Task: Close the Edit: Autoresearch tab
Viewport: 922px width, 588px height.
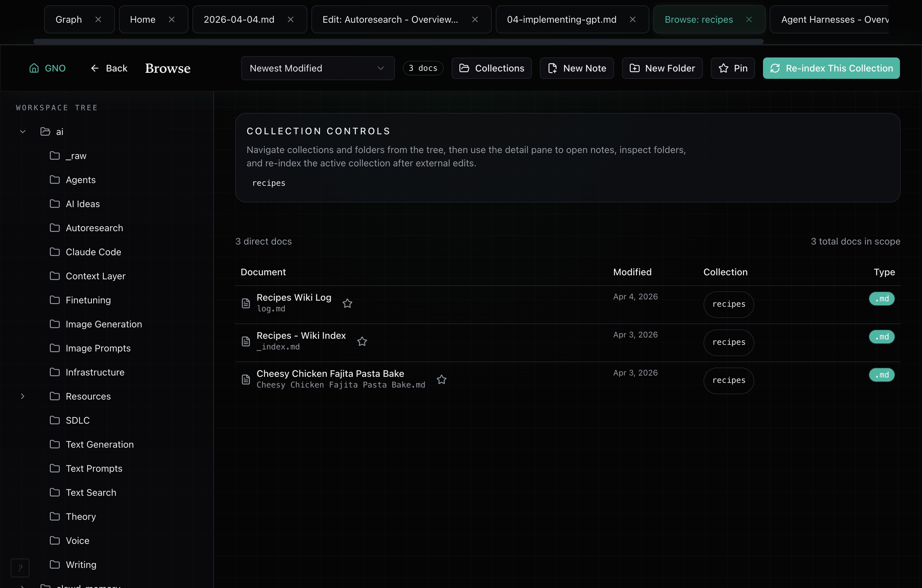Action: point(475,19)
